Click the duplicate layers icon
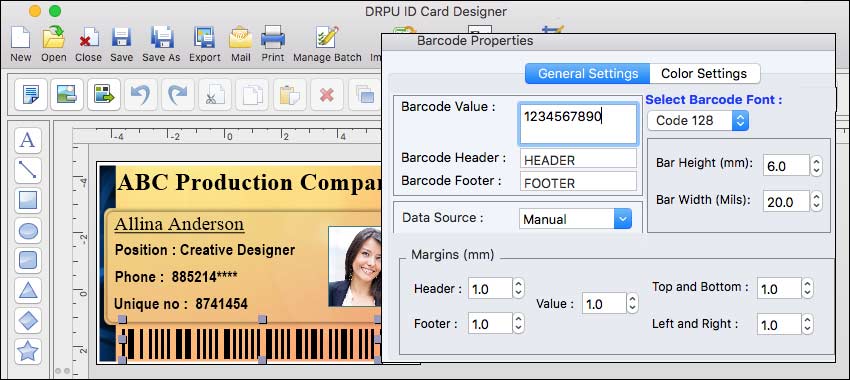 pyautogui.click(x=364, y=95)
